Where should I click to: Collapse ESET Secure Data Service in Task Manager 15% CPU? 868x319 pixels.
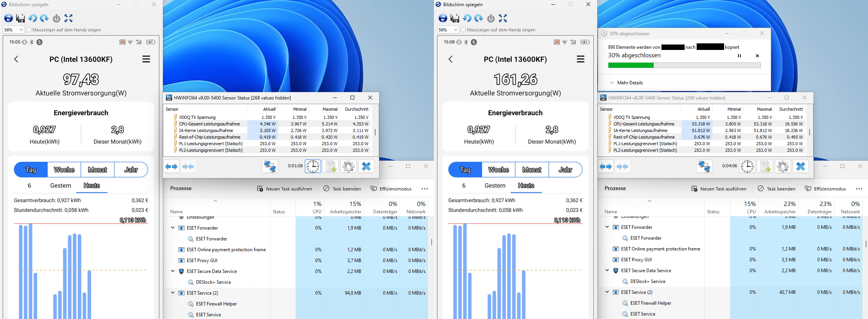click(x=607, y=271)
